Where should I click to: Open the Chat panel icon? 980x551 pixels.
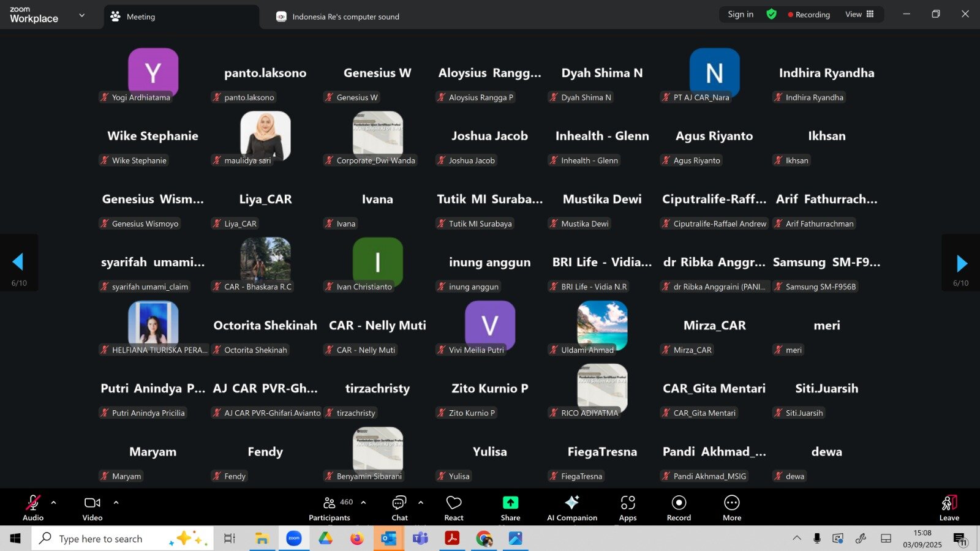tap(399, 503)
